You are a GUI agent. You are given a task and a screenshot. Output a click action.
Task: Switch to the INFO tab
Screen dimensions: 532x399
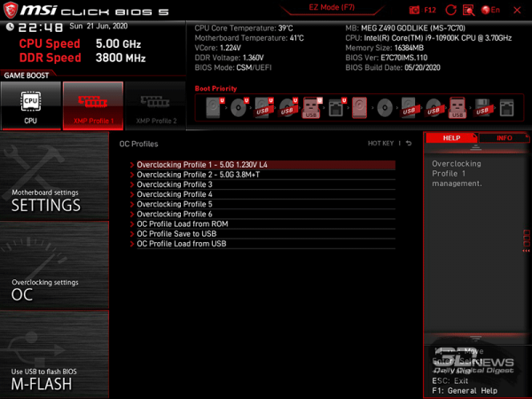(504, 138)
